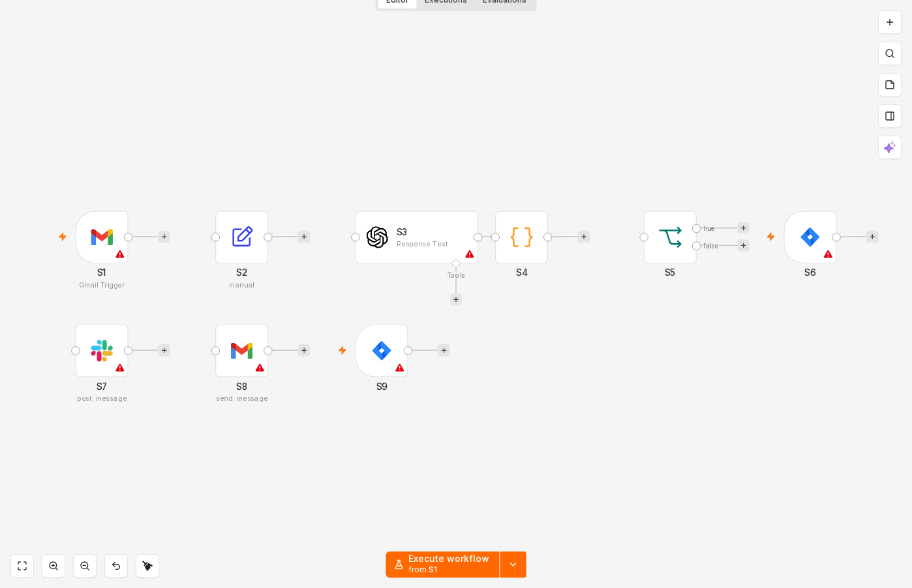Add a node after S2 output
This screenshot has width=912, height=588.
(x=304, y=237)
